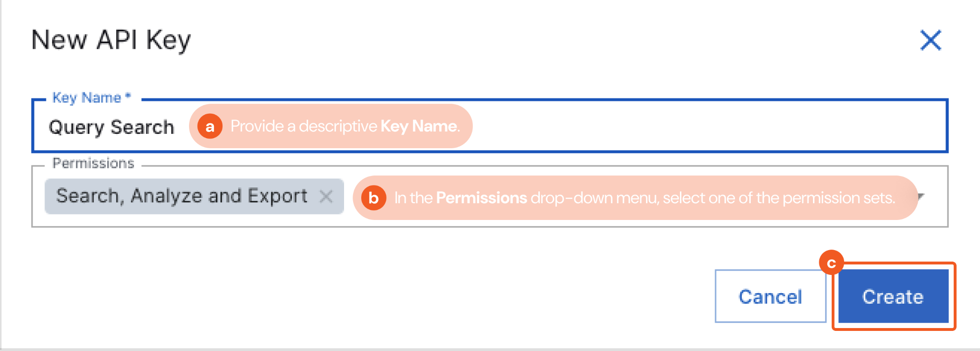Click the required asterisk beside Key Name

pyautogui.click(x=128, y=96)
